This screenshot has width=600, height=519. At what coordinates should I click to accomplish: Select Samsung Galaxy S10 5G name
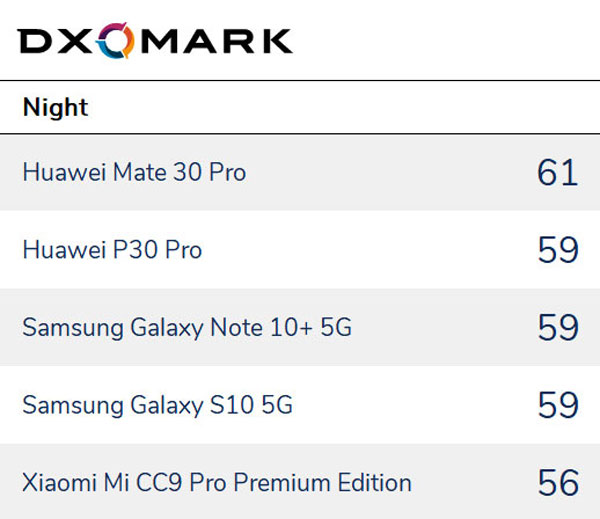157,405
